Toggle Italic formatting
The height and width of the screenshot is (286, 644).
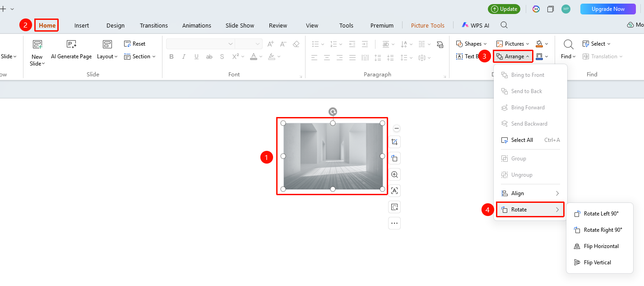(x=184, y=56)
